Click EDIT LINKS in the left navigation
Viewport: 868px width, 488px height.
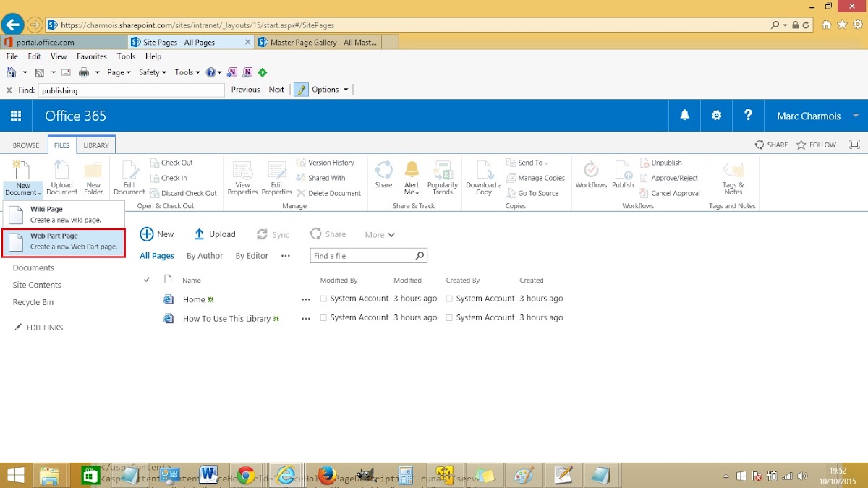click(38, 328)
